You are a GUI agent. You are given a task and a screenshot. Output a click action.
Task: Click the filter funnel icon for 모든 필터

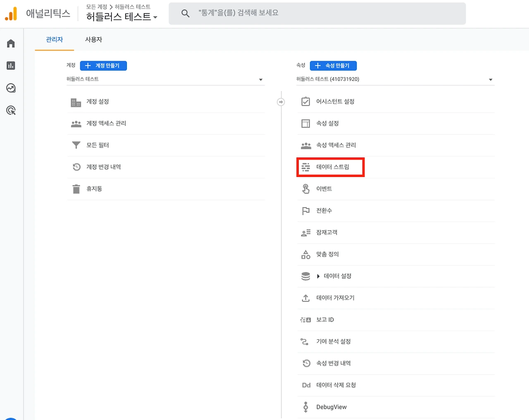[76, 145]
